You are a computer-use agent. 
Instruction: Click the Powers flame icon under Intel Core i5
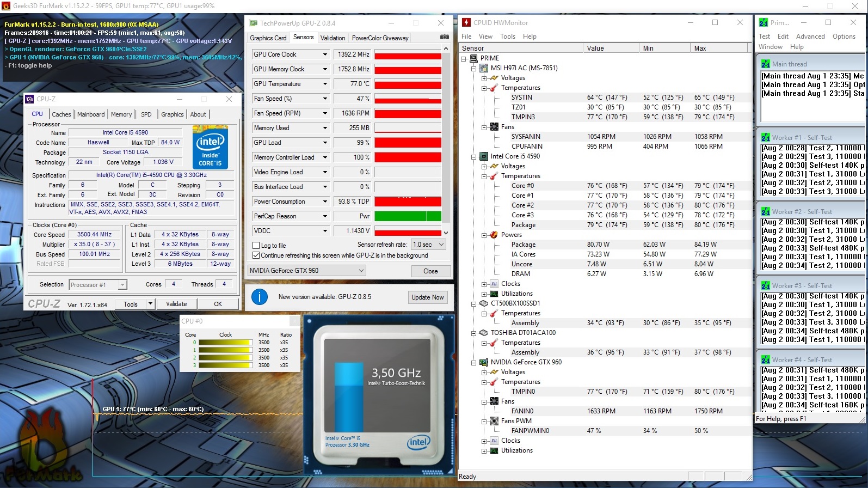pyautogui.click(x=494, y=235)
